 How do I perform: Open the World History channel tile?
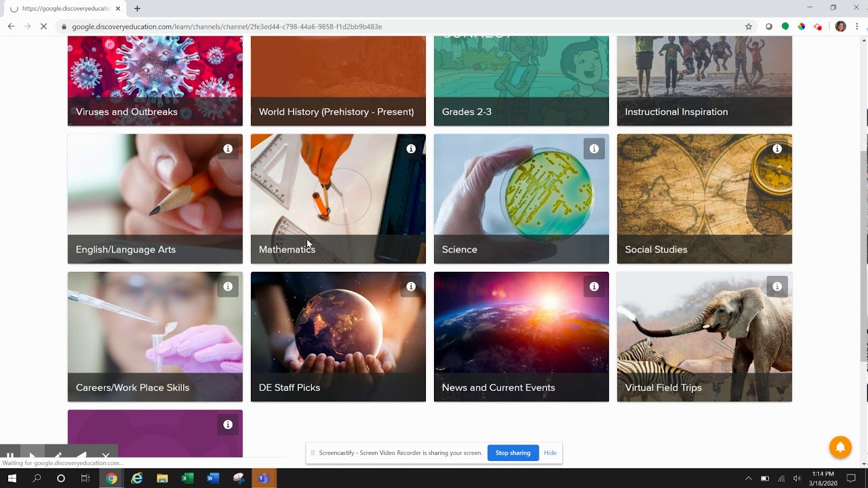coord(338,81)
